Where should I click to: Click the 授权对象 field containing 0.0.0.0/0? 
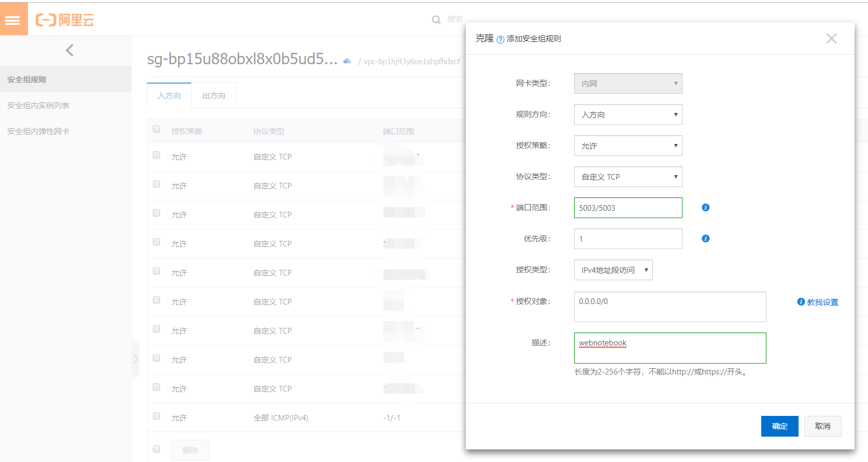coord(670,307)
